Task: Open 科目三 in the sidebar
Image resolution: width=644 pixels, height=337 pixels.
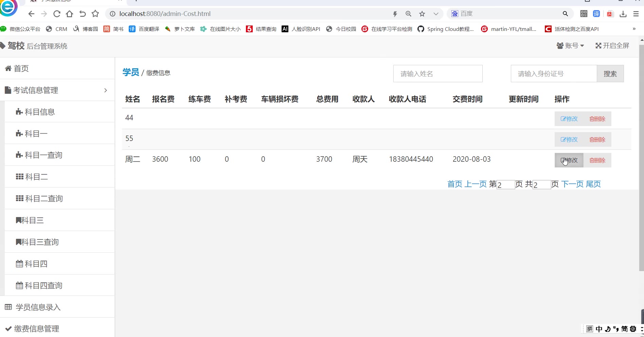Action: pyautogui.click(x=59, y=220)
